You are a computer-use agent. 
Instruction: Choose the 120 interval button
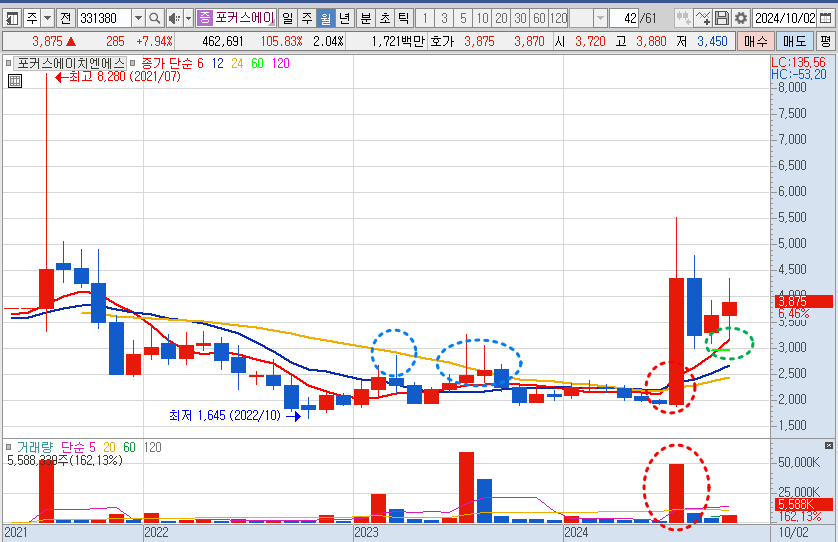(558, 19)
